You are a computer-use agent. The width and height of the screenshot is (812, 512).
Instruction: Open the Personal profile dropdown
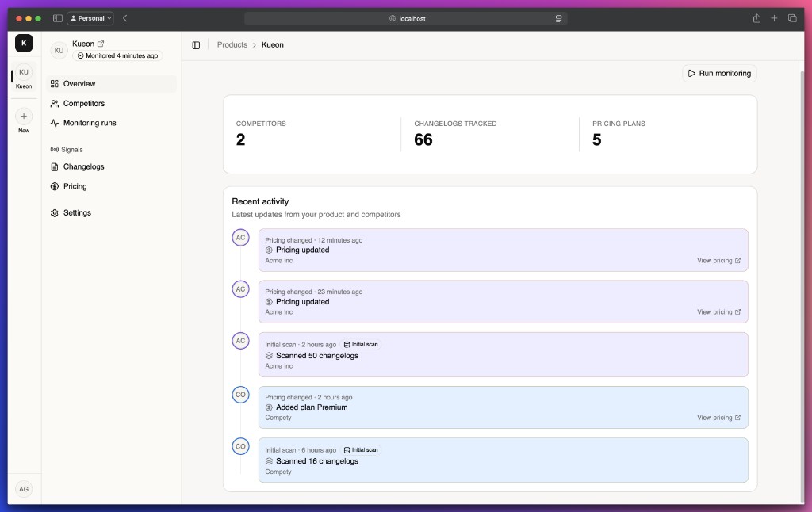pyautogui.click(x=90, y=18)
